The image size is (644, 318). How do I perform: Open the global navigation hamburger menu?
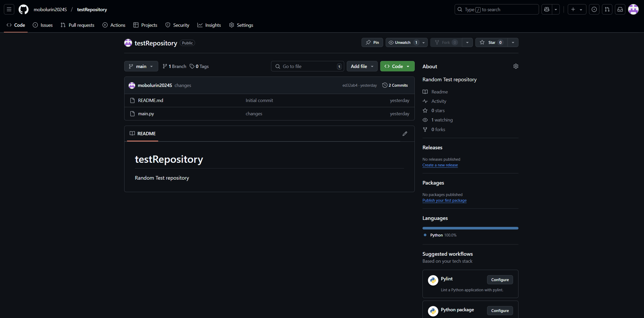point(9,9)
